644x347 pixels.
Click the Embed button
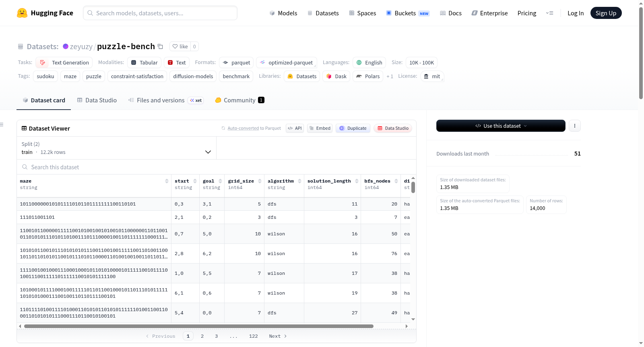point(320,128)
